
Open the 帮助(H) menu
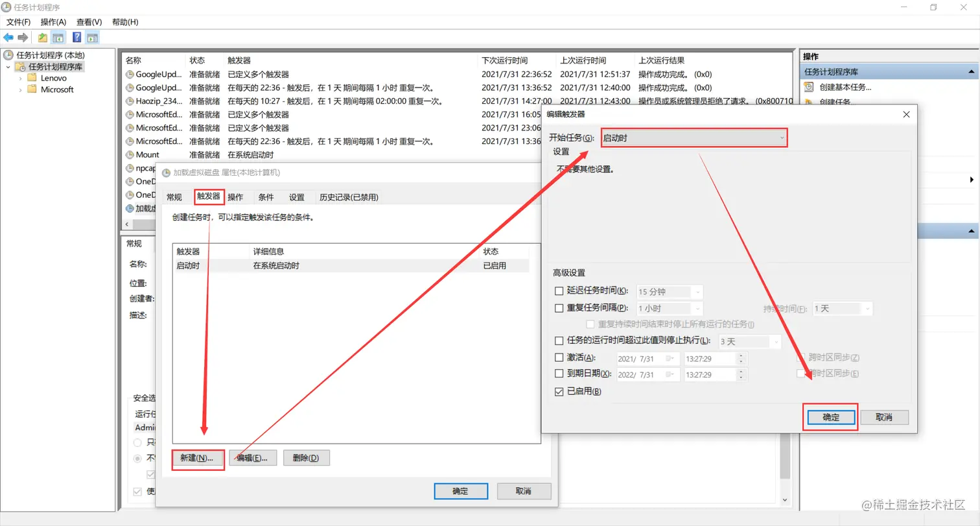[125, 22]
